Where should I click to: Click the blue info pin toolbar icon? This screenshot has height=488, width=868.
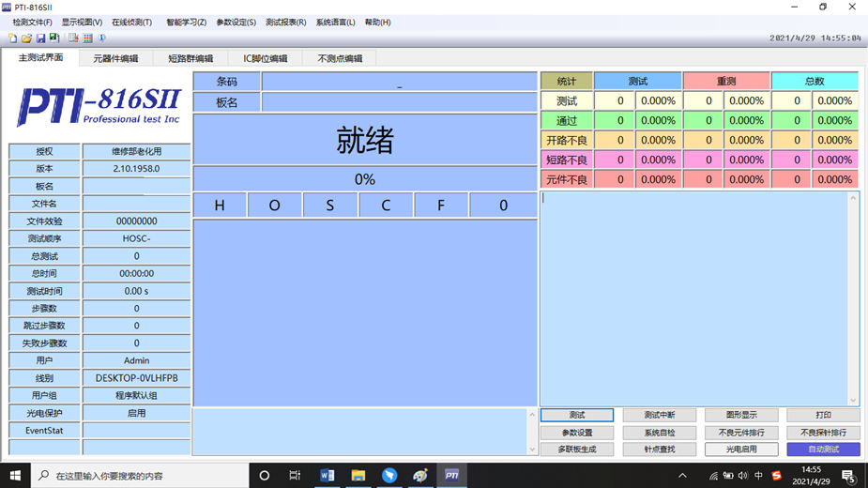point(102,38)
